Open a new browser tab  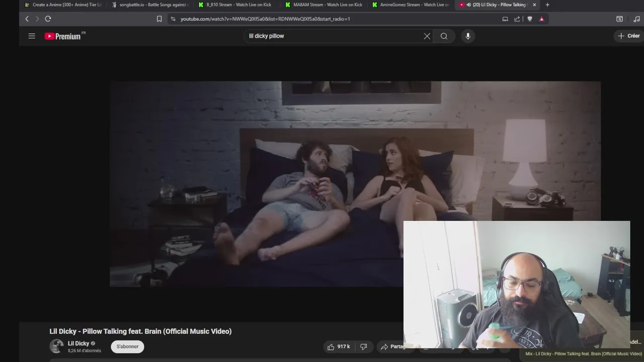[547, 5]
